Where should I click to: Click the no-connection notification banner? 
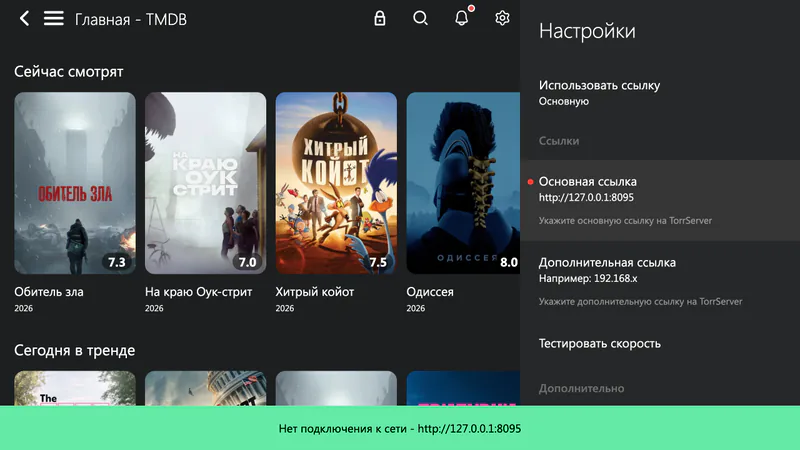coord(400,428)
